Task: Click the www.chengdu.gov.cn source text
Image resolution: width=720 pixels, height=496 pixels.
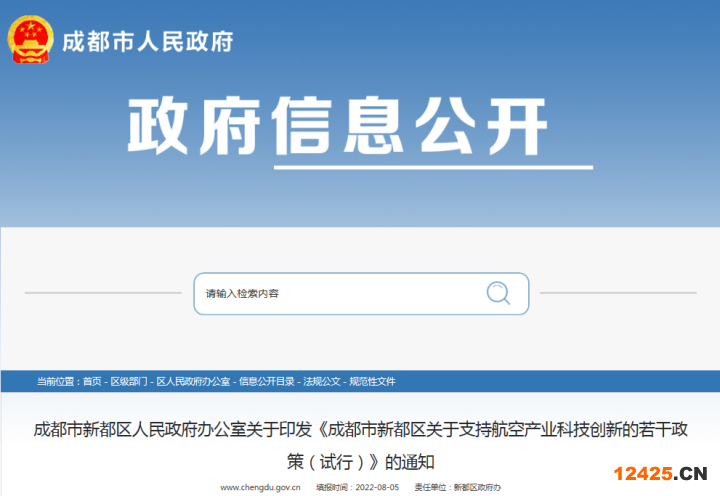Action: pyautogui.click(x=261, y=487)
